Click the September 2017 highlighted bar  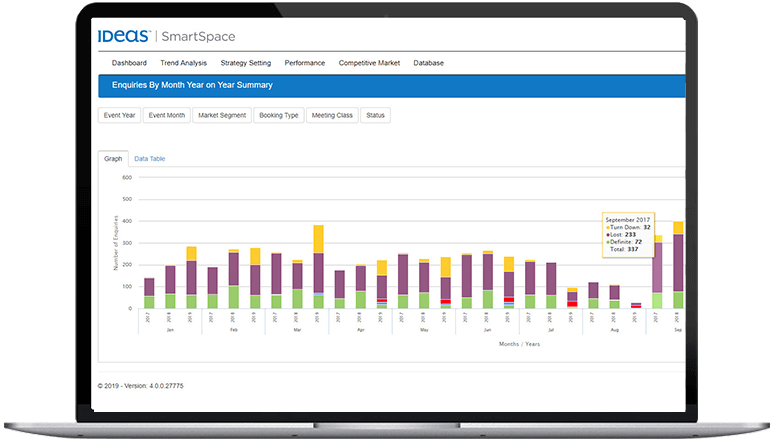(x=657, y=272)
